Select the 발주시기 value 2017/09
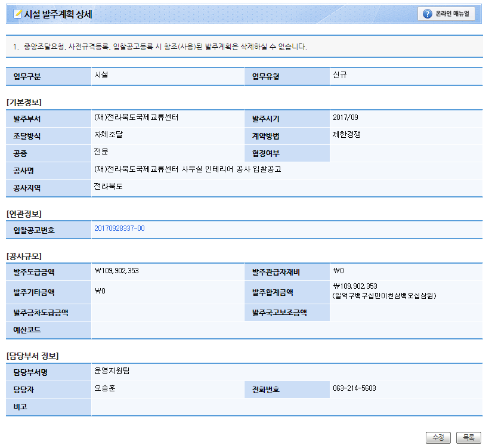489x448 pixels. [x=345, y=117]
